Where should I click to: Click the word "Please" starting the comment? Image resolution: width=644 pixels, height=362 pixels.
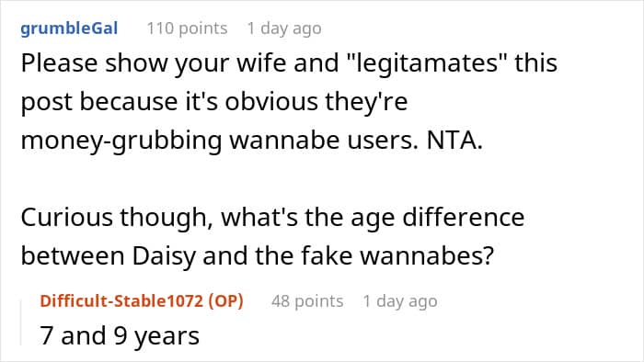click(59, 63)
